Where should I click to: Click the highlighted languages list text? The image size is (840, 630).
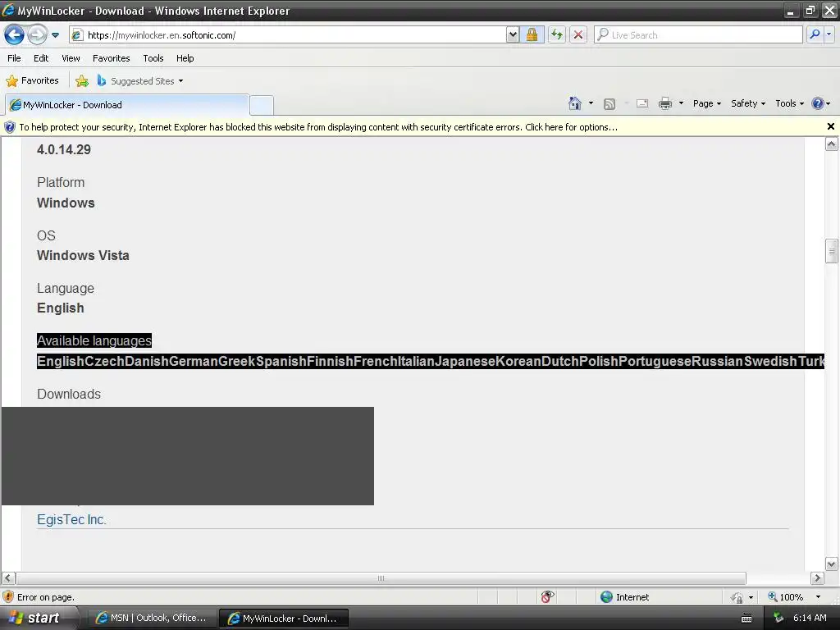430,362
